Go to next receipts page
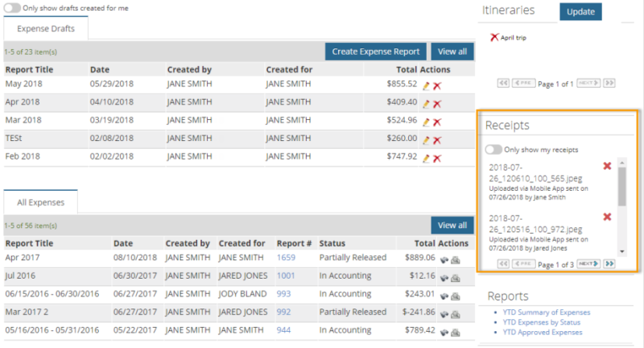This screenshot has width=644, height=348. point(588,263)
